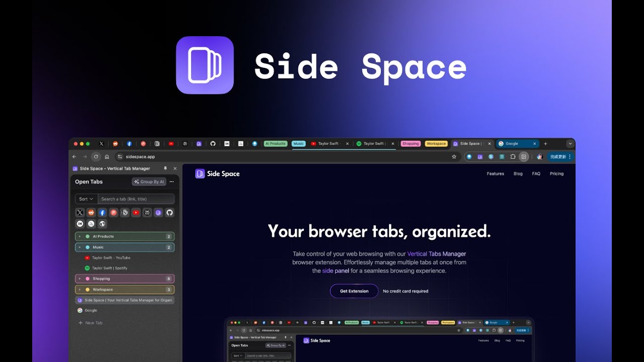This screenshot has height=362, width=644.
Task: Click New Tab in the side panel
Action: click(x=90, y=323)
